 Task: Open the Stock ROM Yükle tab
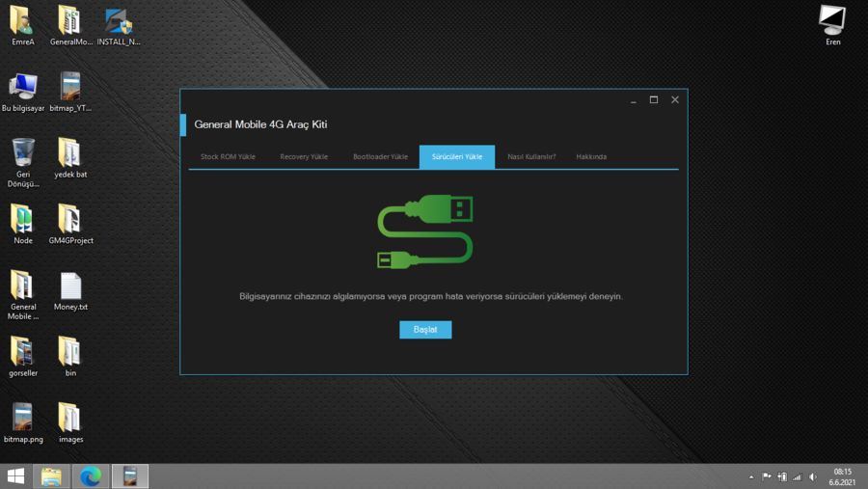[x=228, y=156]
